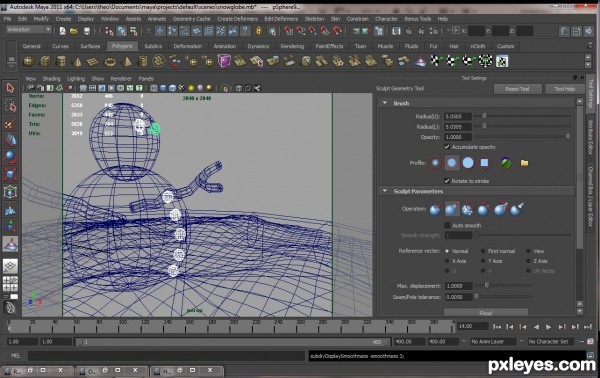Save the scene with the disk icon
This screenshot has width=600, height=378.
[x=87, y=31]
